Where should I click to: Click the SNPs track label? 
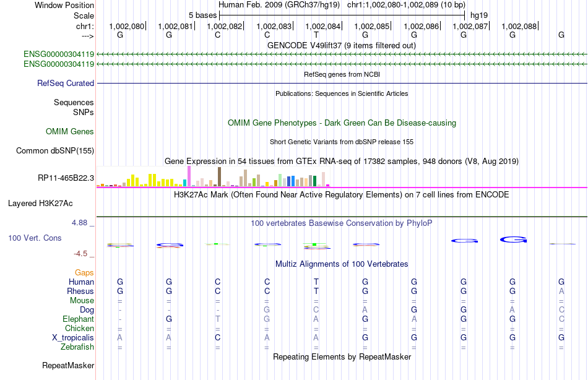(84, 112)
